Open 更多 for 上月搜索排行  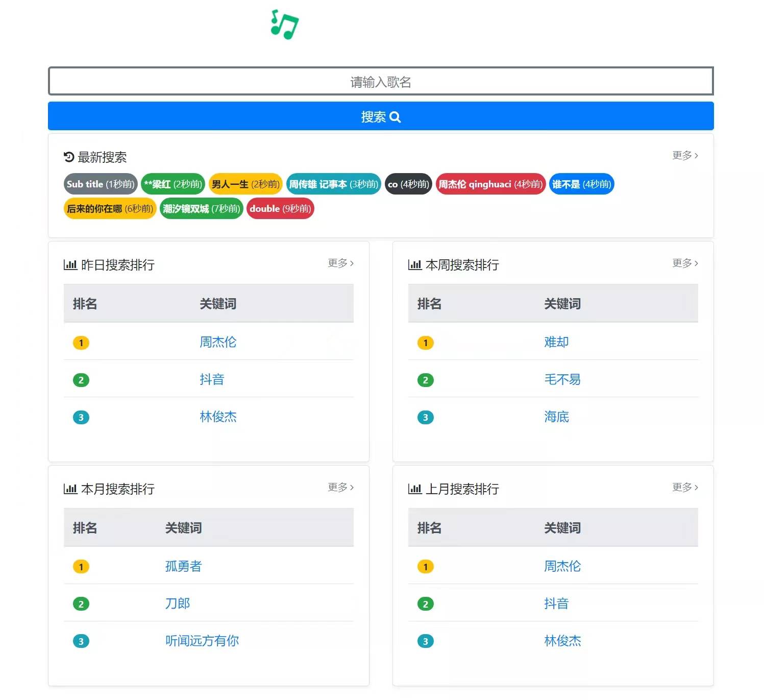[685, 487]
